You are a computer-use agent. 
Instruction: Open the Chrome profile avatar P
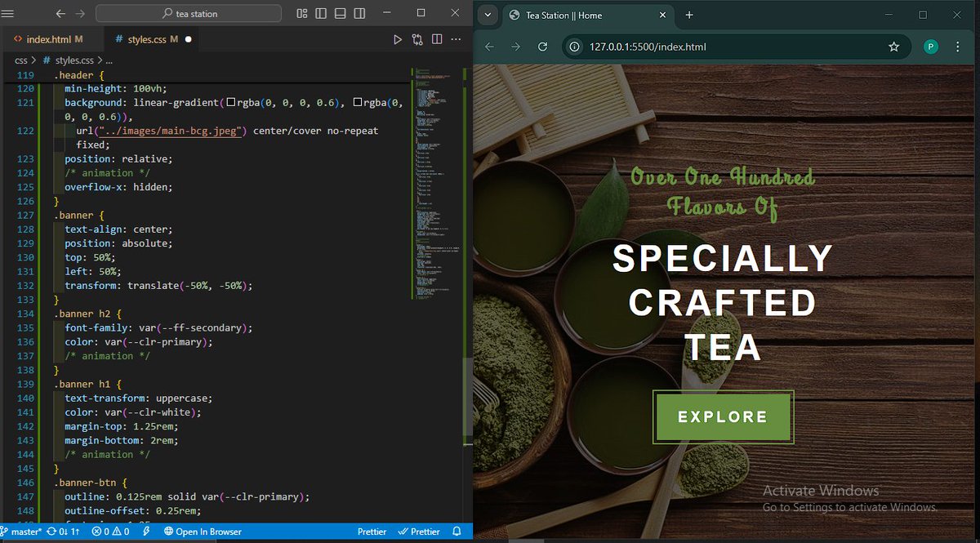pos(931,47)
